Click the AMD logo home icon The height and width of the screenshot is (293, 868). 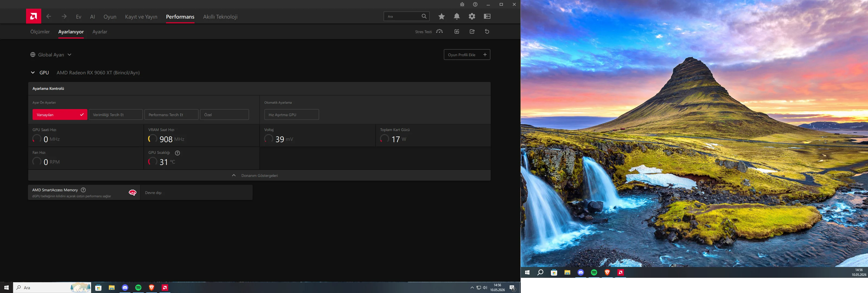point(33,16)
